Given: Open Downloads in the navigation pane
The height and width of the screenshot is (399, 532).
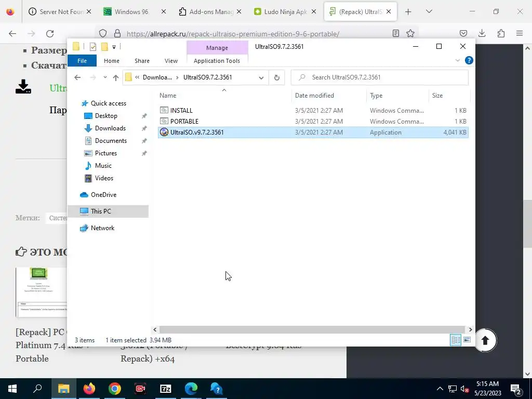Looking at the screenshot, I should [x=110, y=128].
